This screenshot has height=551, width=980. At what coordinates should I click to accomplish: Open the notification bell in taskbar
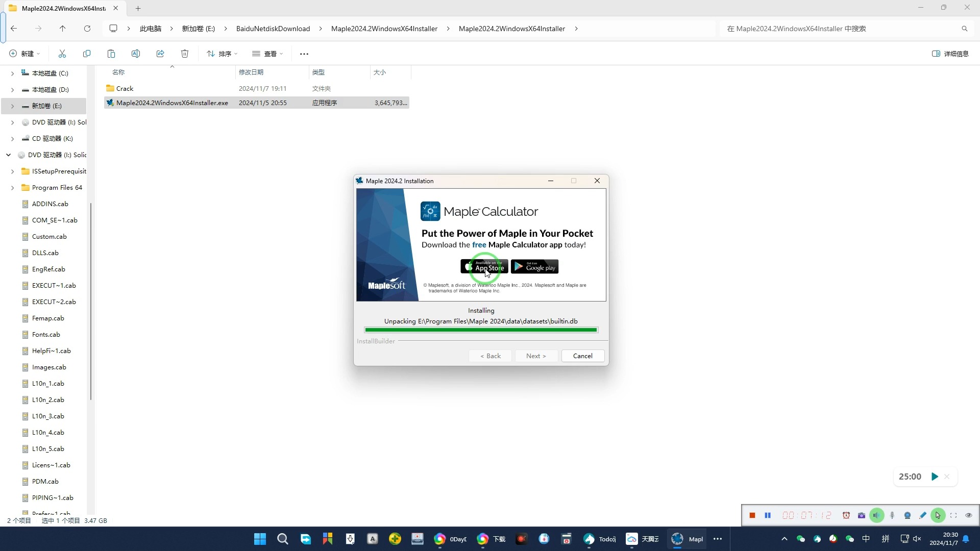click(x=966, y=539)
